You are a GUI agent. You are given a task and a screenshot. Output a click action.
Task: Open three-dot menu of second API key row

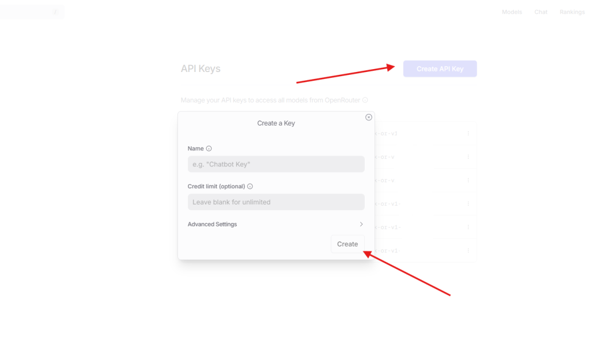[468, 157]
